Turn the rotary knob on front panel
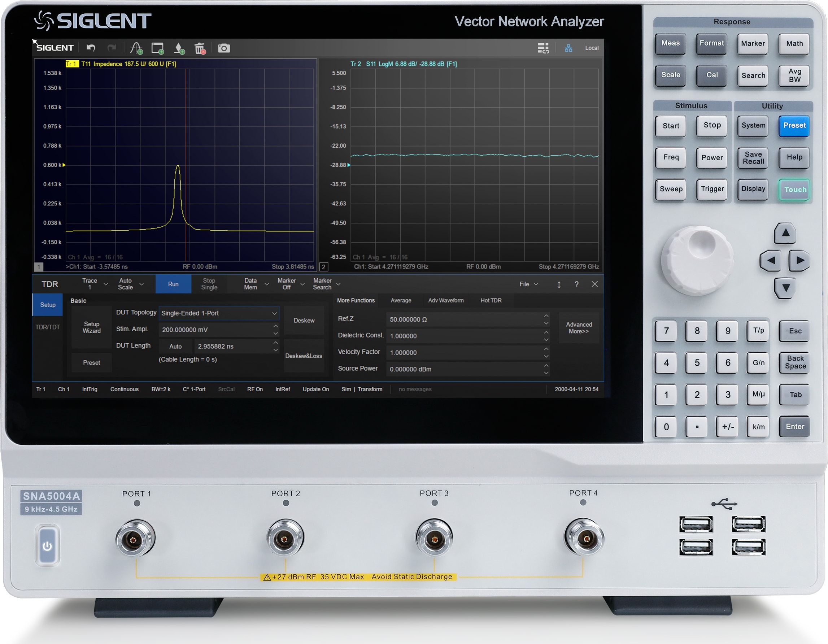Image resolution: width=828 pixels, height=644 pixels. 697,261
